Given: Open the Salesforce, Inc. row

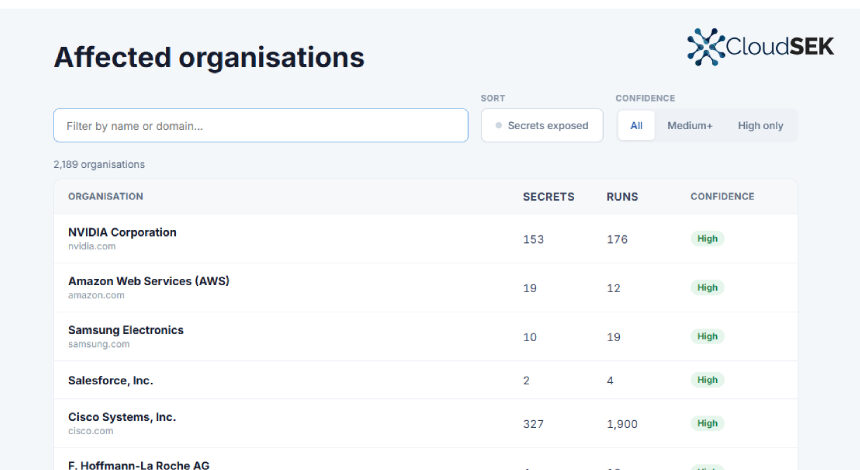Looking at the screenshot, I should 426,380.
